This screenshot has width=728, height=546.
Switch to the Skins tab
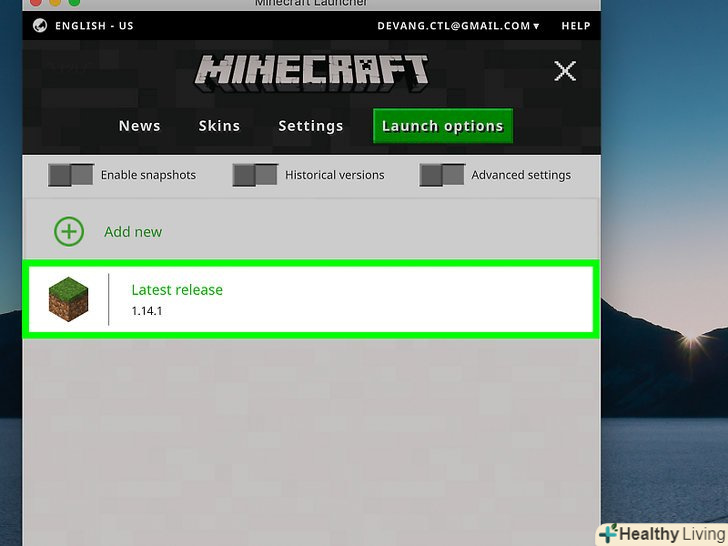point(219,126)
